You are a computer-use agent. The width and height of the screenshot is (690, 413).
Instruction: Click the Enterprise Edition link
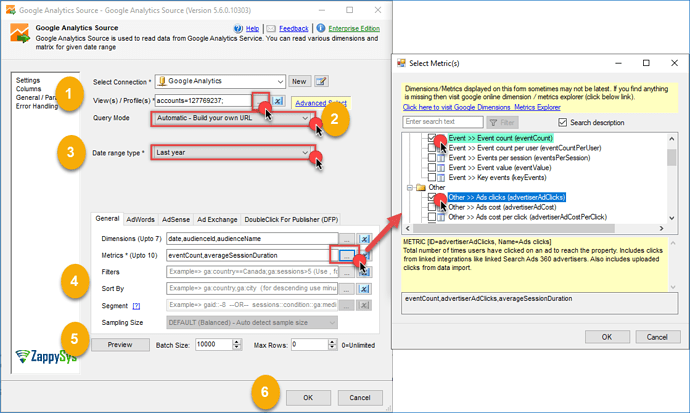[354, 29]
